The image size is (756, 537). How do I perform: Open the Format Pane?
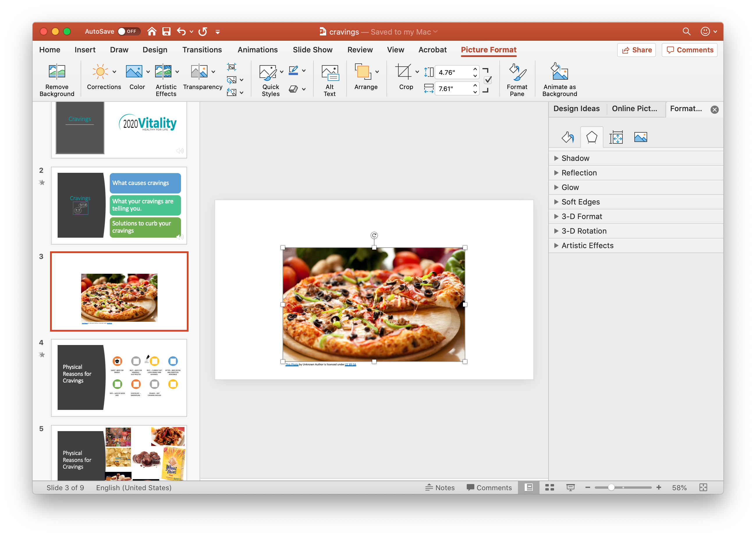(x=517, y=72)
